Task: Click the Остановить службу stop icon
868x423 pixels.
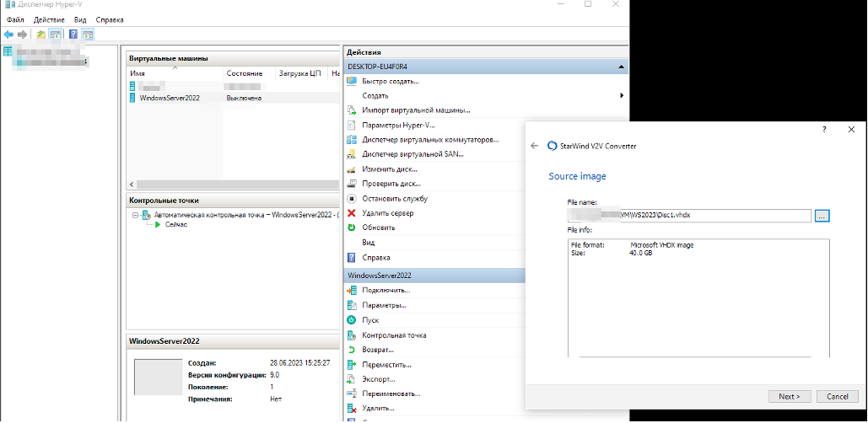Action: coord(351,199)
